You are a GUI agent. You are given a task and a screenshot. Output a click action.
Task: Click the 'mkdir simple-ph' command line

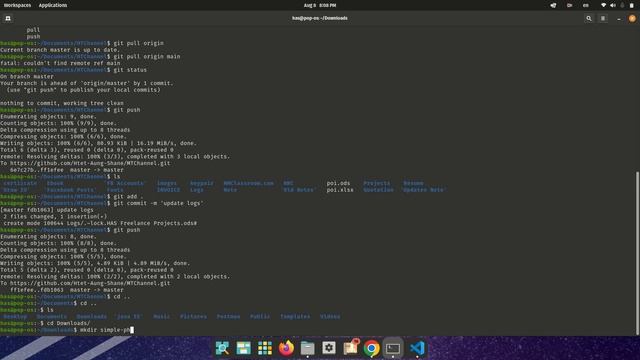click(105, 330)
